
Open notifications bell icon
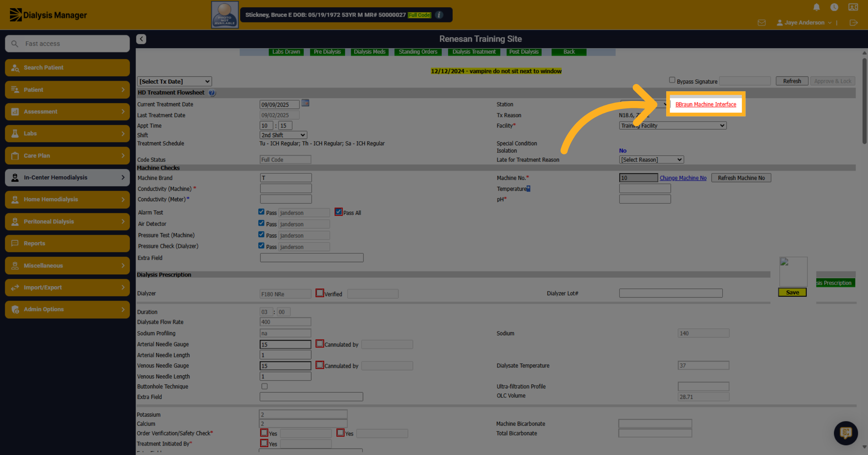click(816, 7)
